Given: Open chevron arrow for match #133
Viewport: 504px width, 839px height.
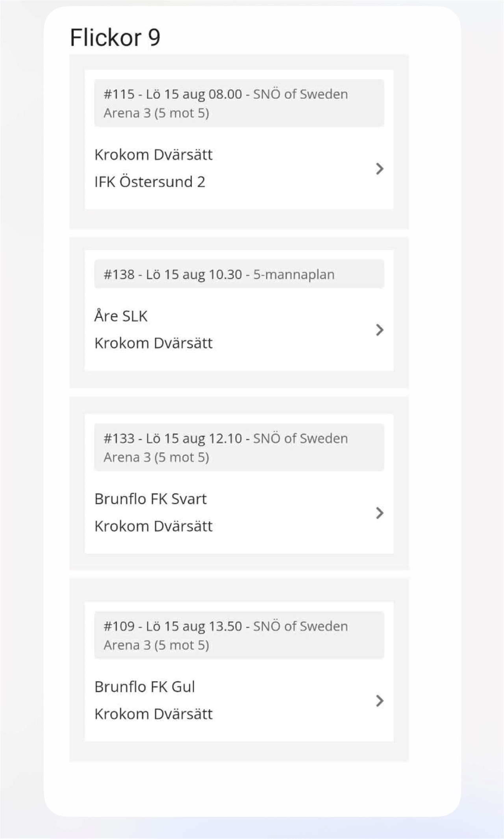Looking at the screenshot, I should coord(380,513).
